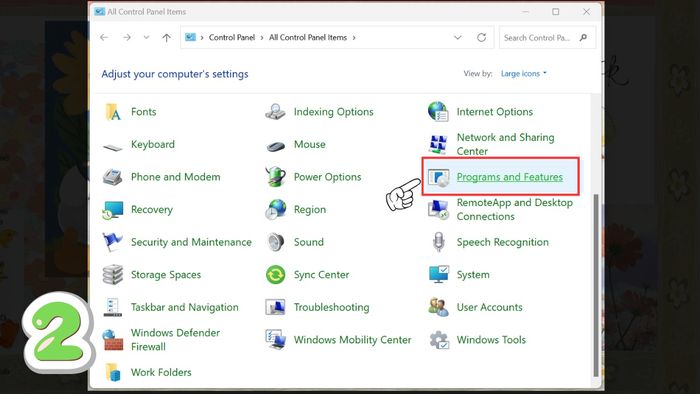Click the vertical scrollbar thumb
This screenshot has width=700, height=394.
click(x=596, y=286)
